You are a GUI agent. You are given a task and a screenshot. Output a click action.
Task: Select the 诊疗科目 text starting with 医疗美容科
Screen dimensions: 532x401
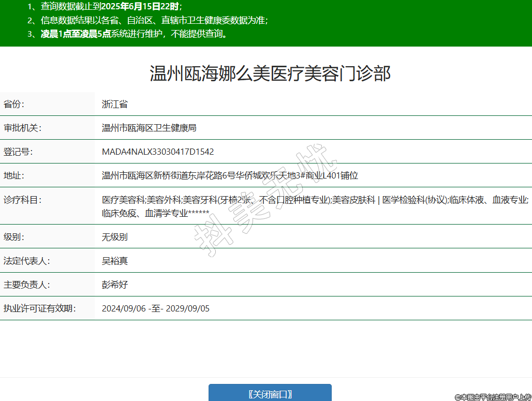coord(315,206)
